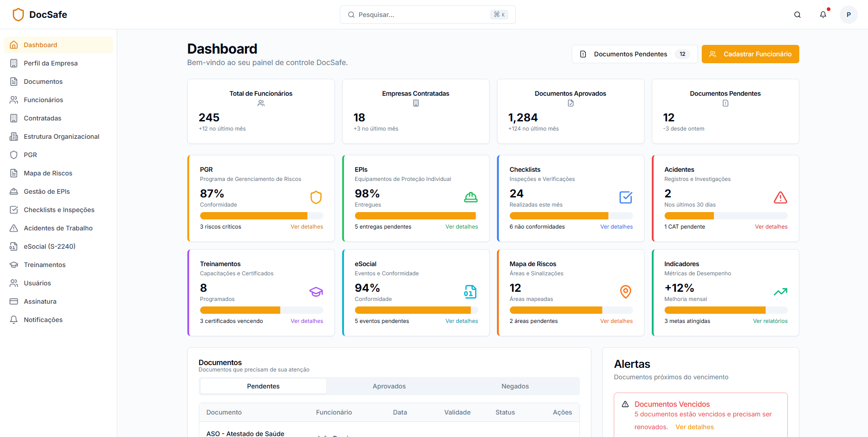The height and width of the screenshot is (437, 868).
Task: Open Ver detalhes on Checklists card
Action: tap(617, 227)
